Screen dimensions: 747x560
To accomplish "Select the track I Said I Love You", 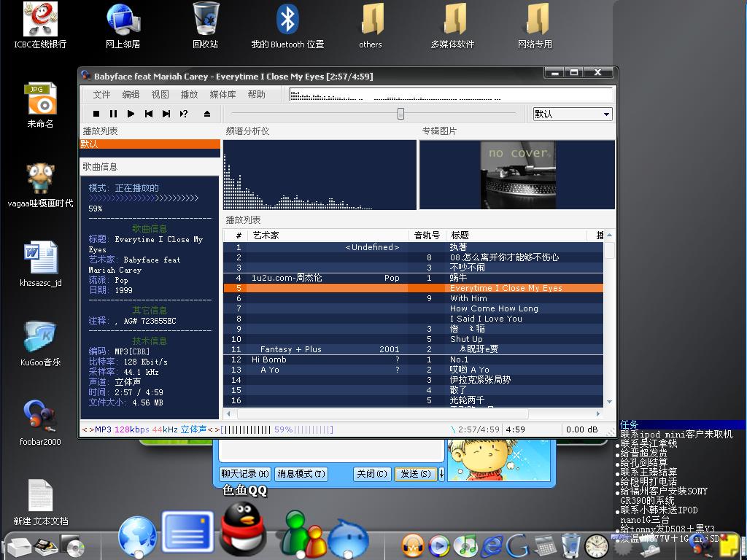I will pos(413,319).
